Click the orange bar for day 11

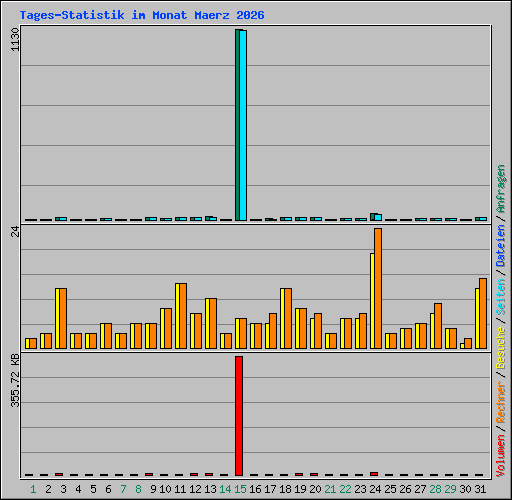point(183,316)
